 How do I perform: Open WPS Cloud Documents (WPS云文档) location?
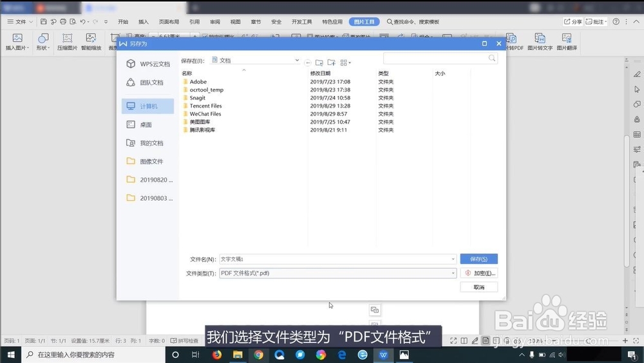[148, 64]
